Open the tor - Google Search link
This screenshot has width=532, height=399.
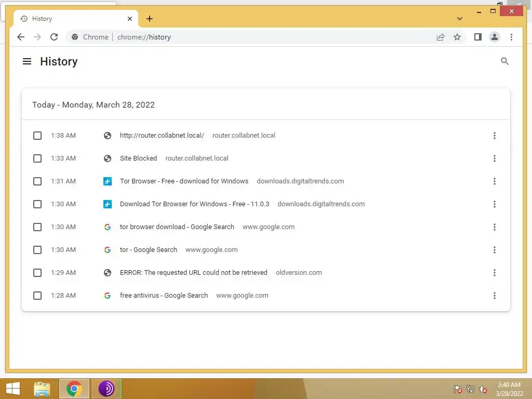tap(148, 250)
